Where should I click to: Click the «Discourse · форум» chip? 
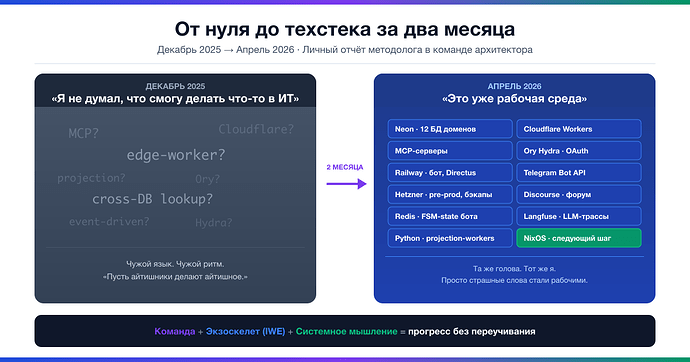[x=579, y=194]
